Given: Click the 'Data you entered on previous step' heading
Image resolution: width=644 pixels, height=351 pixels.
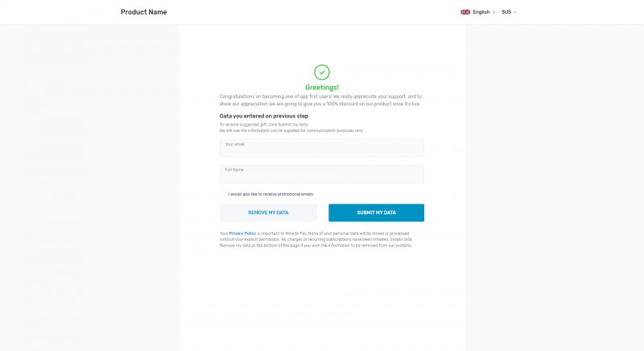Looking at the screenshot, I should 265,116.
